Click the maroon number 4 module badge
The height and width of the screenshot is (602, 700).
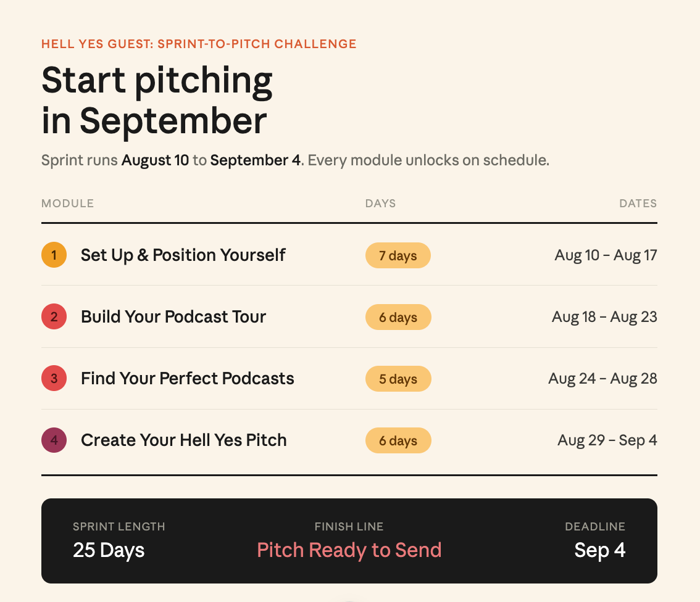click(x=54, y=440)
